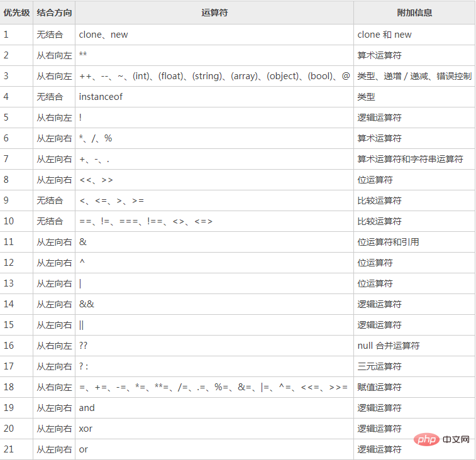Select '类型' info in row 4

pos(414,97)
